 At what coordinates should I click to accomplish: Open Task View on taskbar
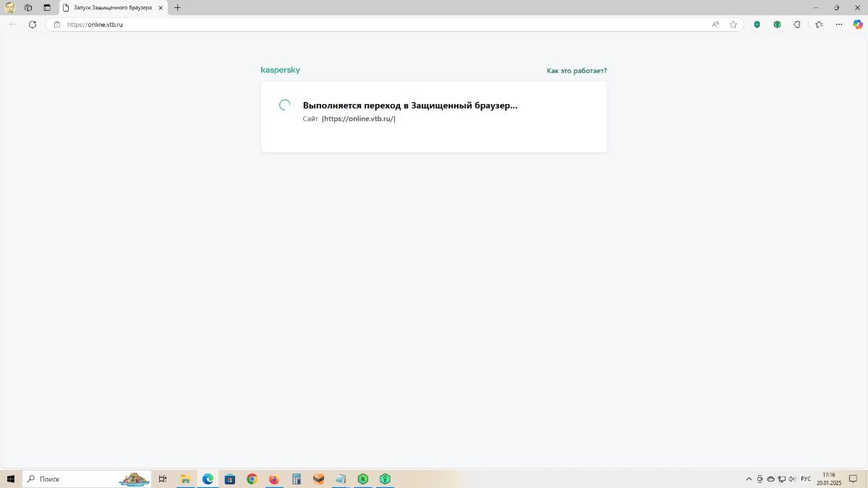[x=163, y=479]
